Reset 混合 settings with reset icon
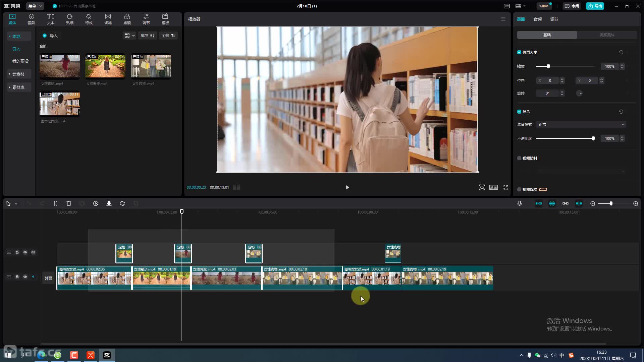The image size is (644, 362). [621, 112]
